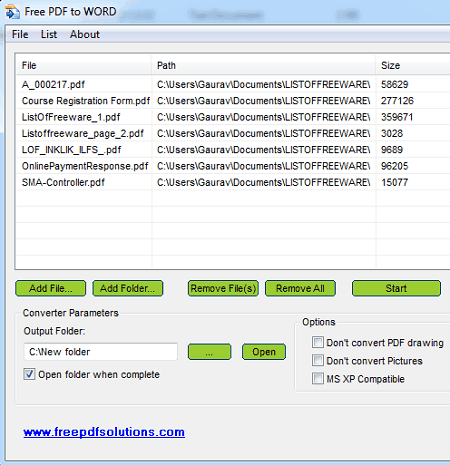Viewport: 450px width, 465px height.
Task: Click the Output Folder path field
Action: point(101,352)
